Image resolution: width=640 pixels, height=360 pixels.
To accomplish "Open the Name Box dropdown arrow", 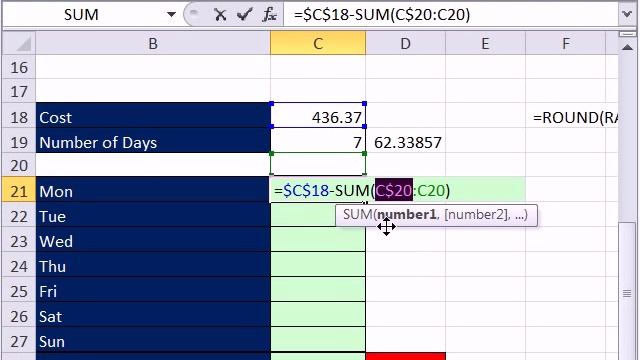I will tap(171, 15).
